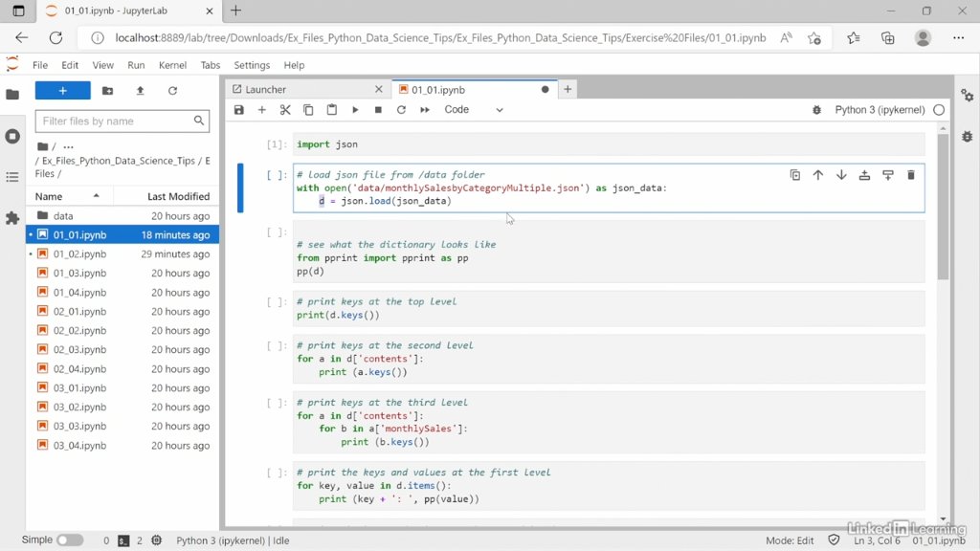Click Ln 3, Col 6 status item
This screenshot has width=980, height=551.
[x=877, y=540]
